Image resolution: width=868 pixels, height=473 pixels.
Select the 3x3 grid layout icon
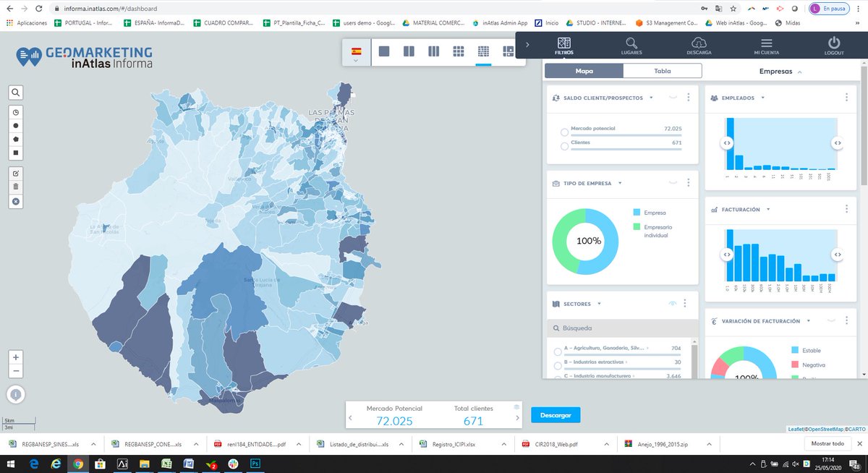coord(459,51)
